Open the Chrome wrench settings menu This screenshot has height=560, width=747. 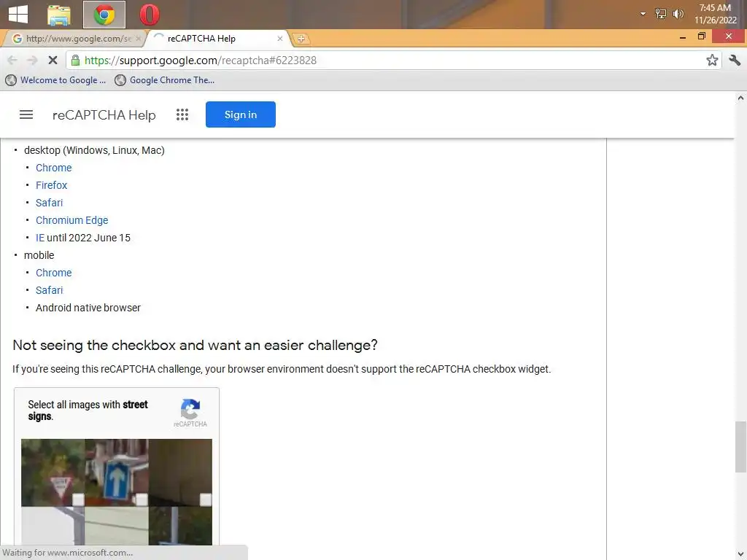(735, 60)
